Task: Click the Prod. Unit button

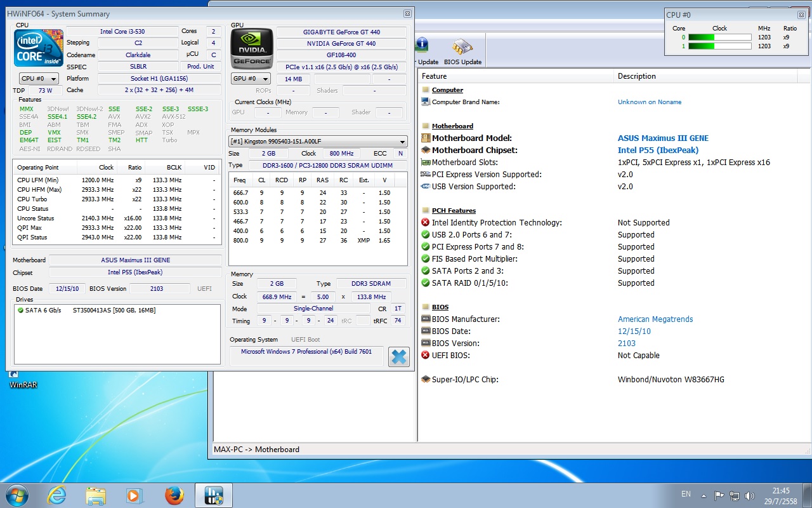Action: click(201, 67)
